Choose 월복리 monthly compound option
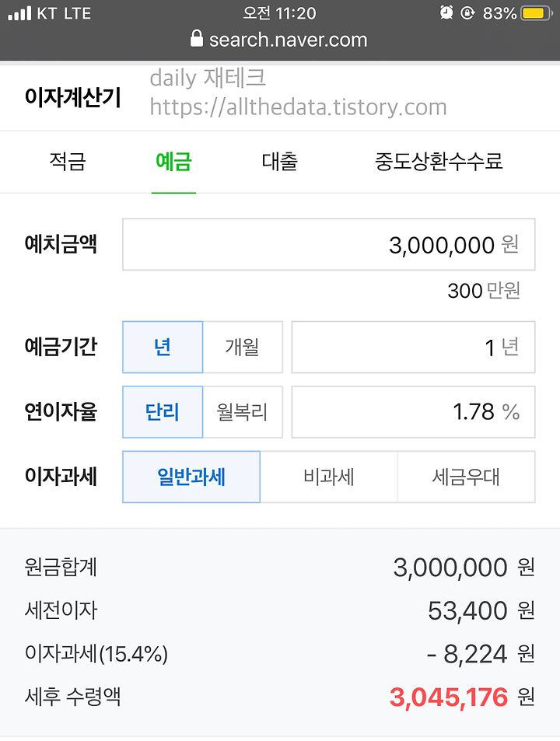Screen dimensions: 560x741 click(243, 411)
